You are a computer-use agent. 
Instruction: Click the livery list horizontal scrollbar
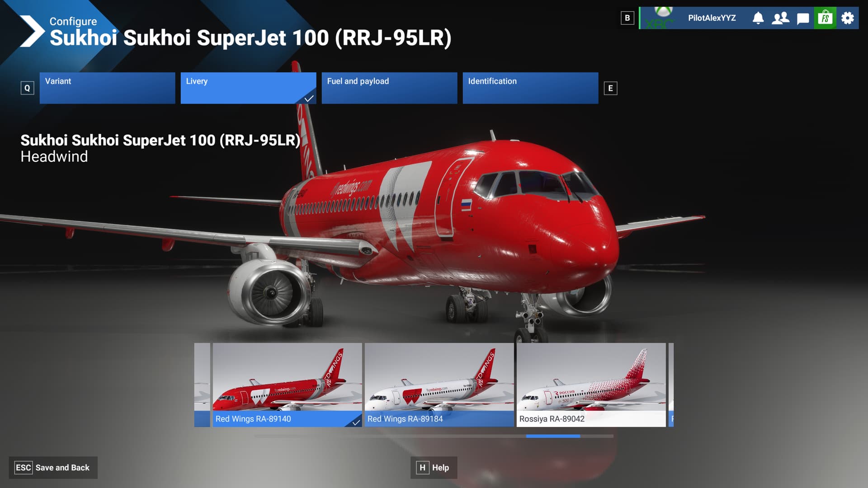coord(552,436)
